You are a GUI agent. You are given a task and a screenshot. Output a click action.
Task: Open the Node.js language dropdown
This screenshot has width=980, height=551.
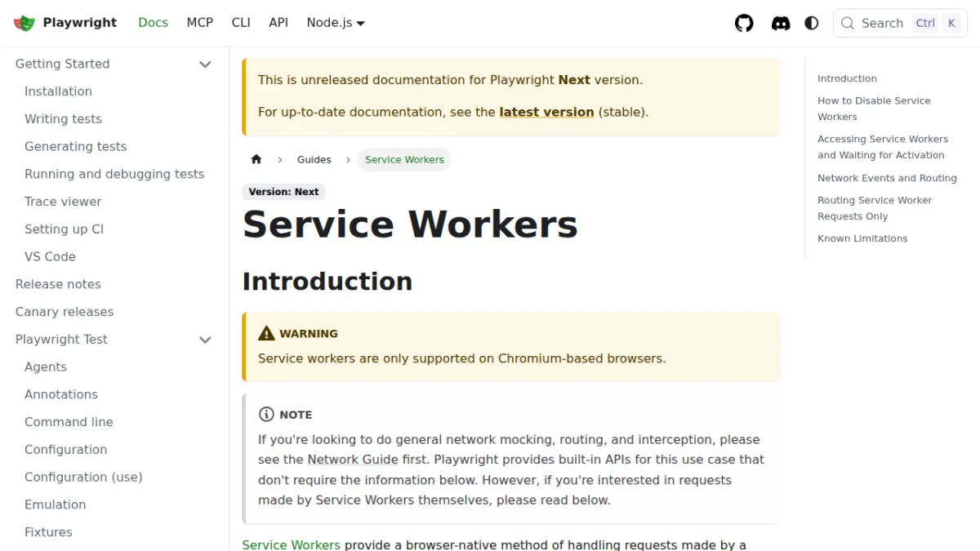pyautogui.click(x=336, y=23)
